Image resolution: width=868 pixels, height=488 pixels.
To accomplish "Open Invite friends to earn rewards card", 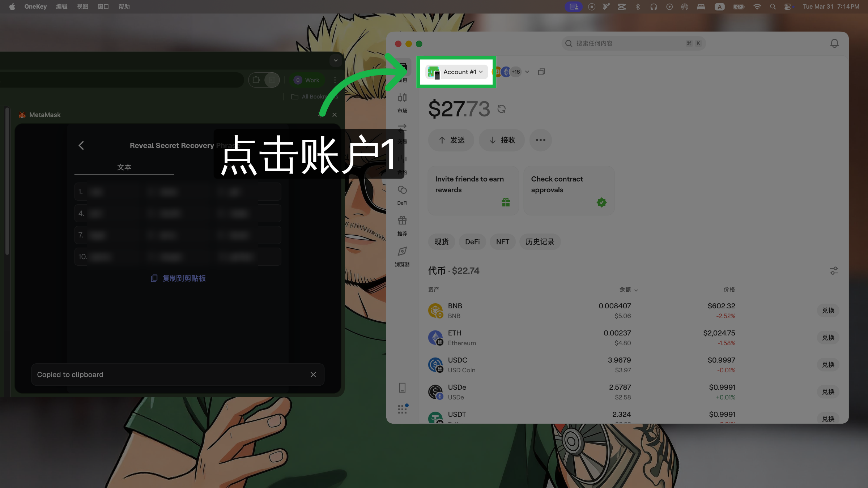I will pos(473,191).
